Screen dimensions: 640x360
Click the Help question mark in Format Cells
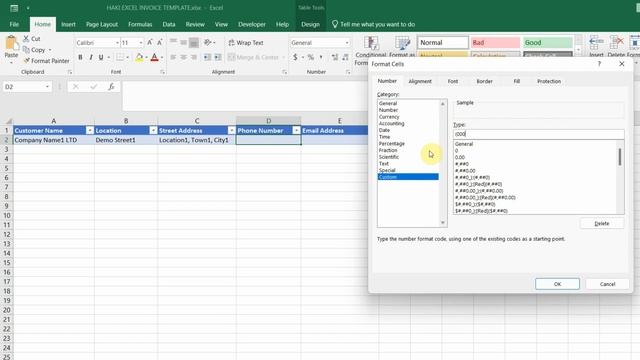[x=599, y=64]
